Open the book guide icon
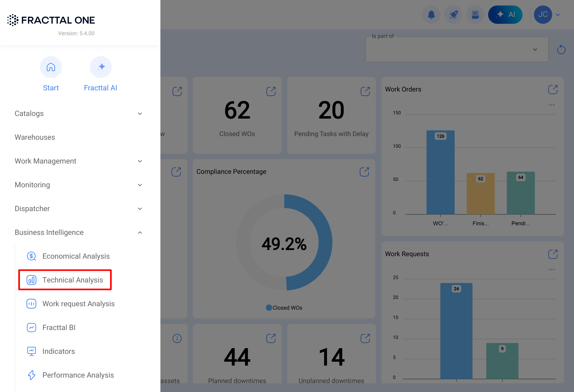This screenshot has height=392, width=574. point(475,15)
